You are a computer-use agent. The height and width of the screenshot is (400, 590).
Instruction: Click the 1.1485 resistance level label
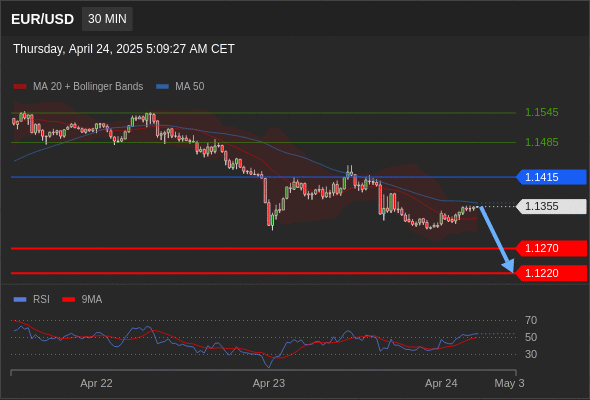(x=541, y=142)
